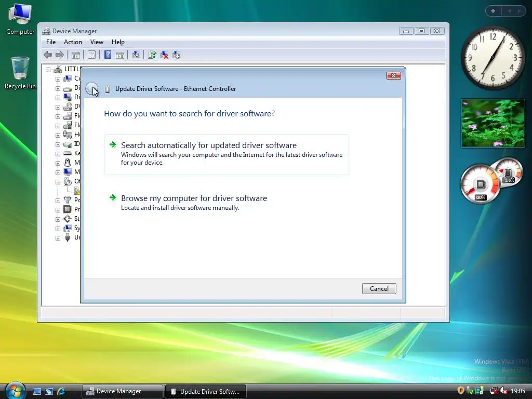Viewport: 532px width, 399px height.
Task: Open the Recycle Bin desktop icon
Action: tap(20, 73)
